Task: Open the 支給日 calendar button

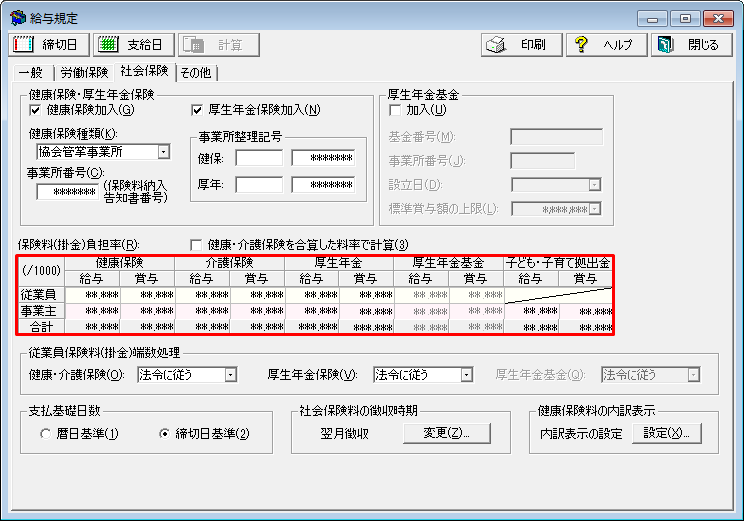Action: point(134,45)
